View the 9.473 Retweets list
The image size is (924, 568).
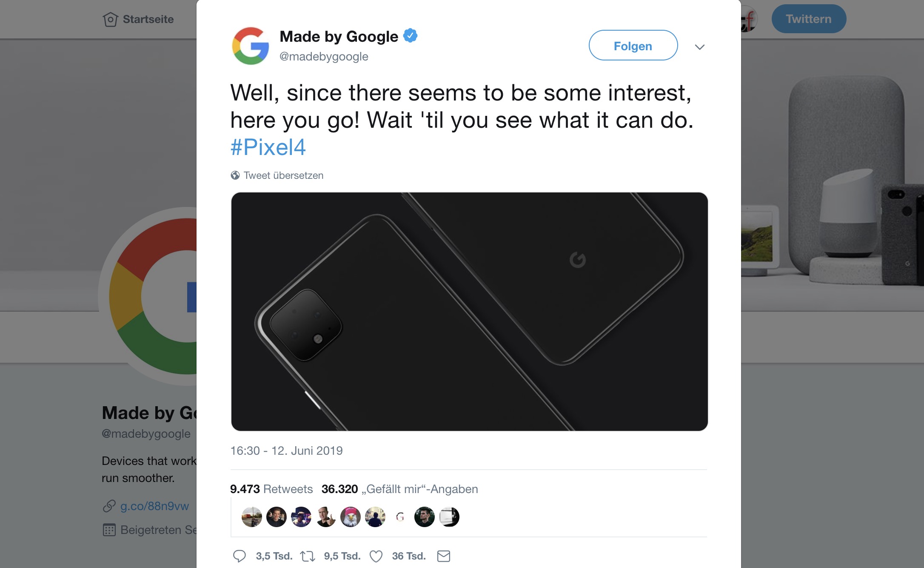point(271,489)
